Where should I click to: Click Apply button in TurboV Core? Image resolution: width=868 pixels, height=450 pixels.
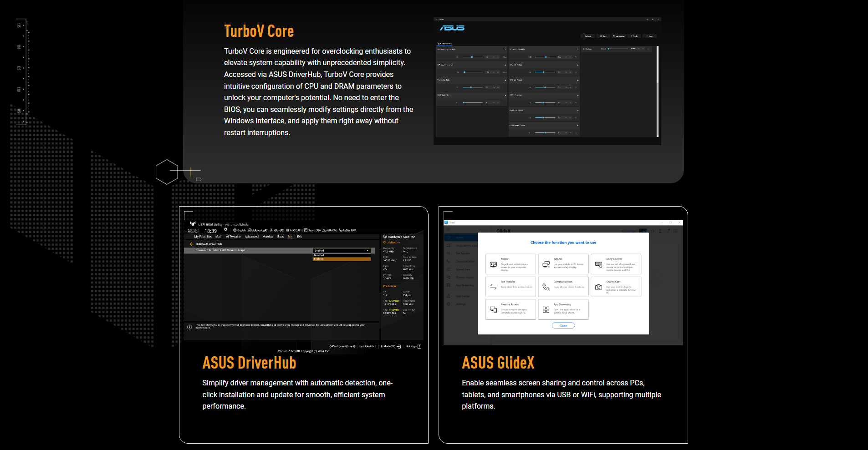pos(650,36)
